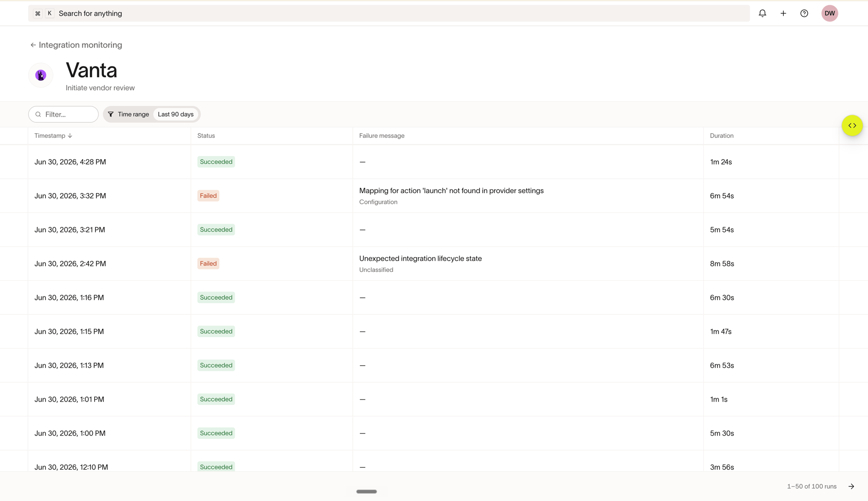
Task: Go to next page of runs
Action: coord(851,486)
